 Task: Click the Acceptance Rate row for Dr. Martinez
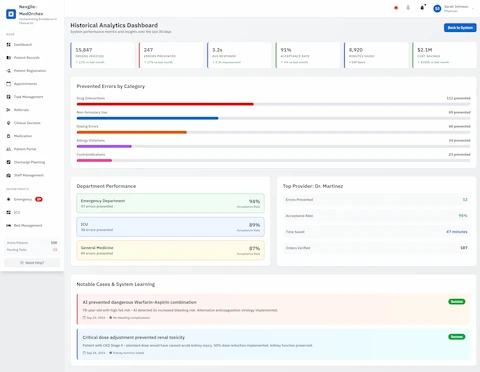[376, 216]
